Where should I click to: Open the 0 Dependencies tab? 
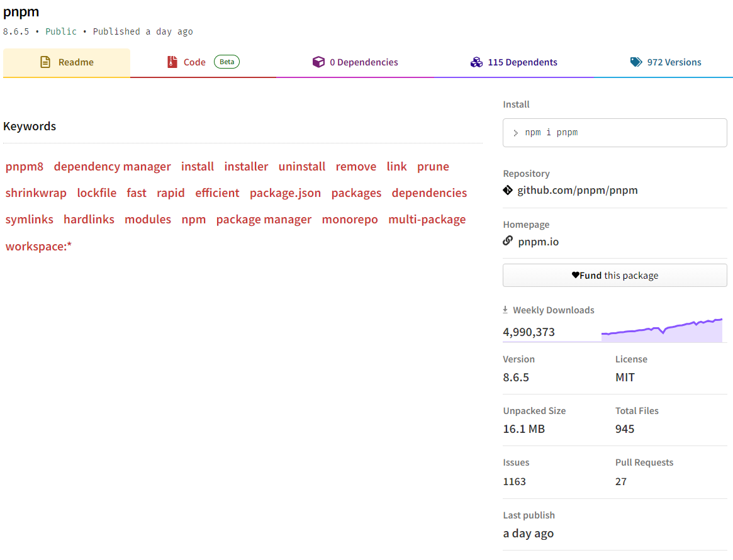(355, 63)
